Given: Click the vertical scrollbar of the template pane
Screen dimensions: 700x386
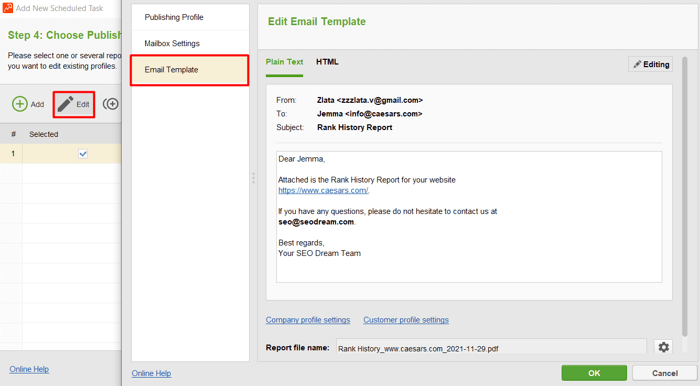Looking at the screenshot, I should (685, 196).
